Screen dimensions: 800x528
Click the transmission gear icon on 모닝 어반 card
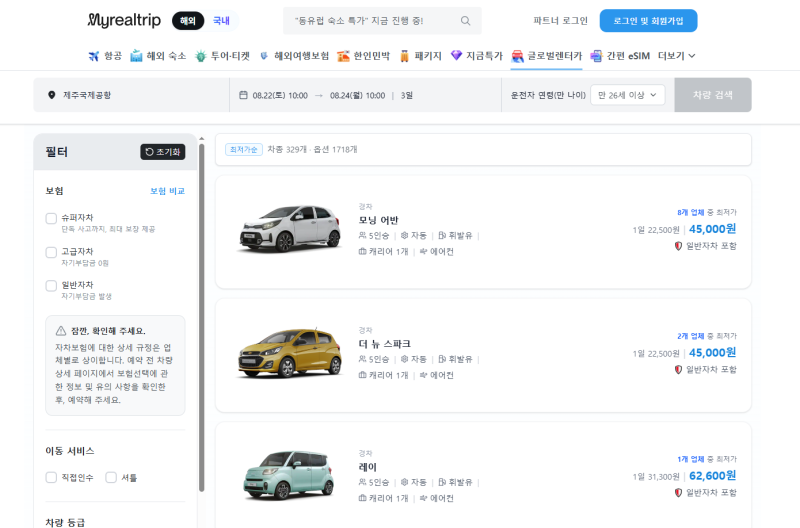[x=405, y=235]
